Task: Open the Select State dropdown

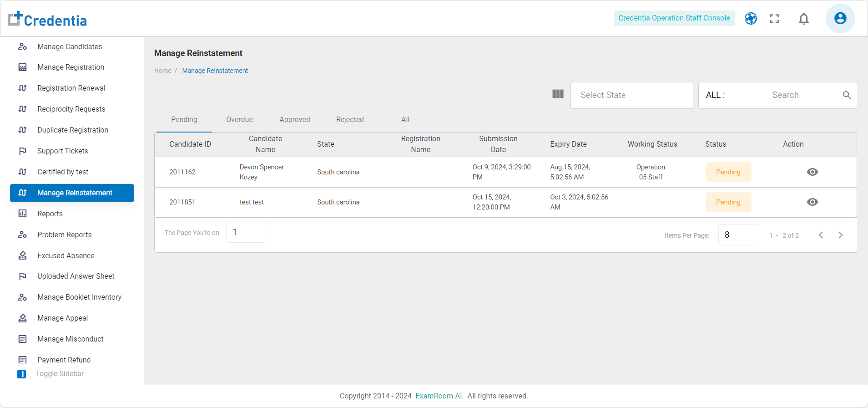Action: [x=631, y=95]
